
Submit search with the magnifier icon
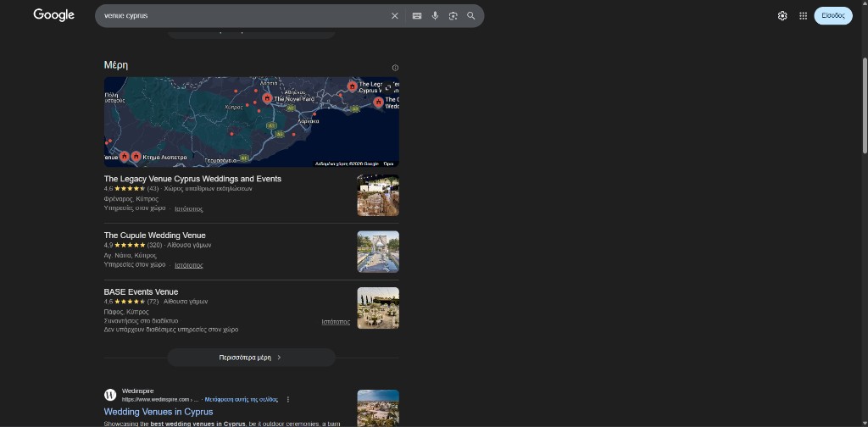pyautogui.click(x=471, y=16)
